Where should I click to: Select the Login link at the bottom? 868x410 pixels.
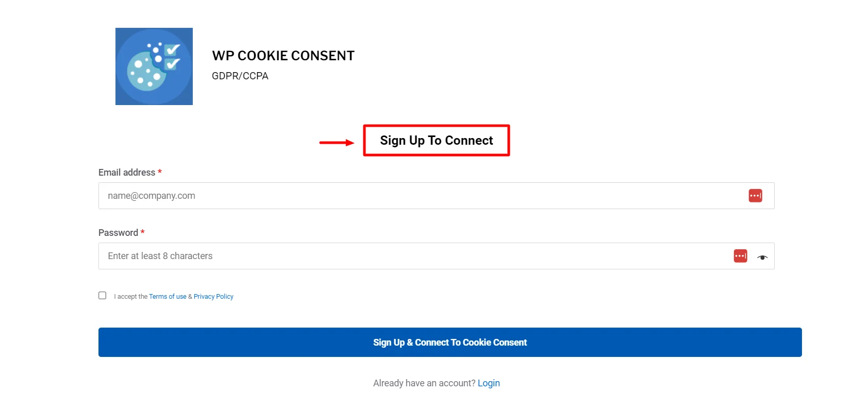click(x=488, y=383)
